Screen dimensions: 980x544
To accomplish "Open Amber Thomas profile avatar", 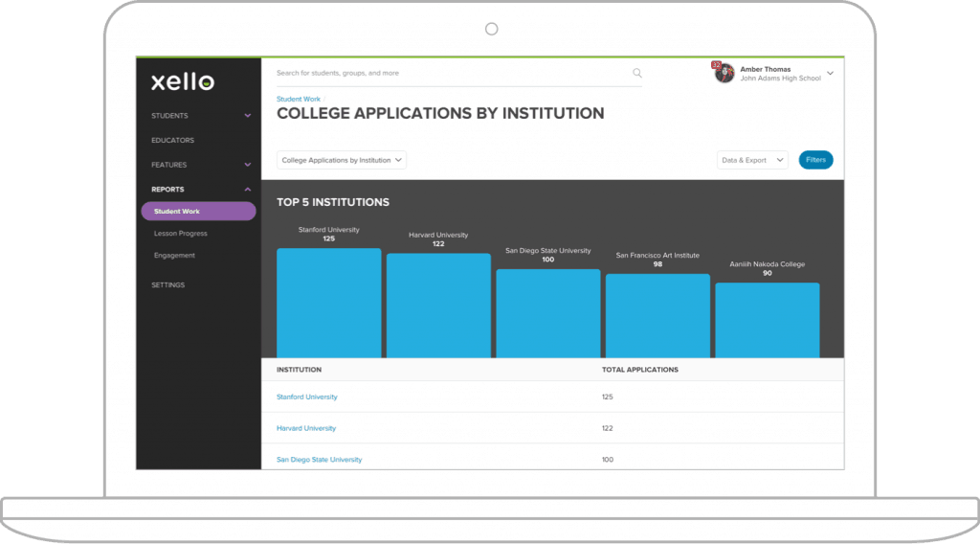I will pos(724,73).
